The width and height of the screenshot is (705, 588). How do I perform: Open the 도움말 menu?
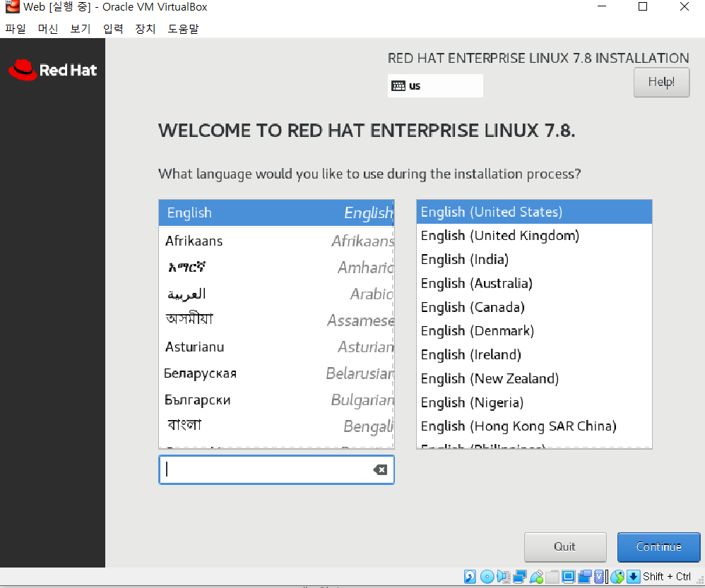(183, 29)
